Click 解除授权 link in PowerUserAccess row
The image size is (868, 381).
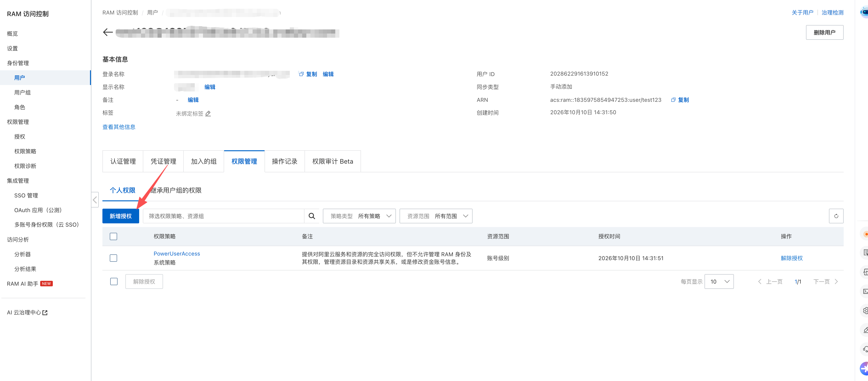[x=792, y=258]
